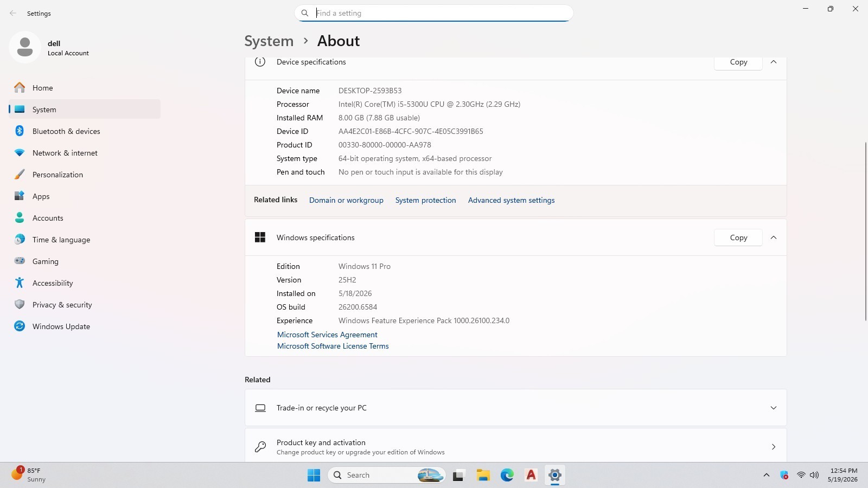The width and height of the screenshot is (868, 488).
Task: Click the back arrow in Settings header
Action: coord(13,13)
